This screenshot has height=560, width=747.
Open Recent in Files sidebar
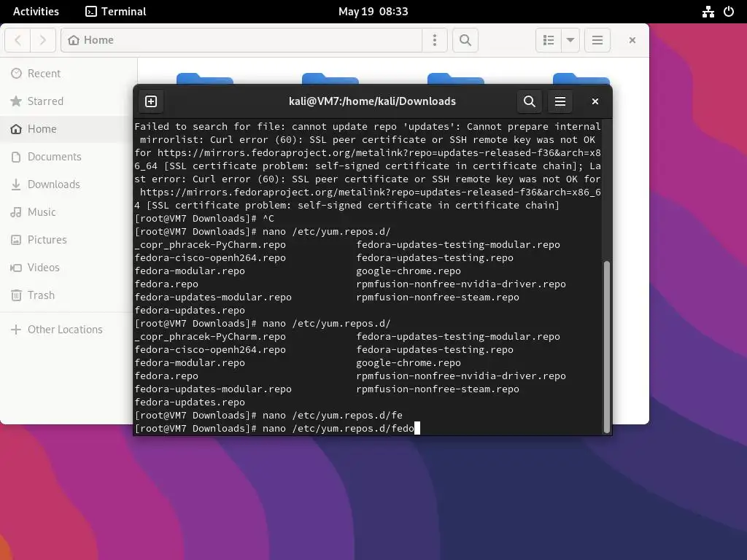69,74
